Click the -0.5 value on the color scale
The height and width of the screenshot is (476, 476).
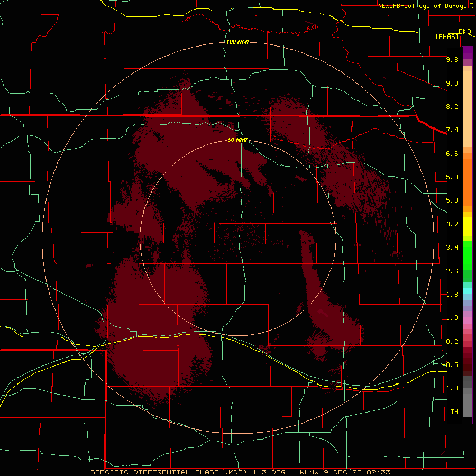(x=451, y=365)
